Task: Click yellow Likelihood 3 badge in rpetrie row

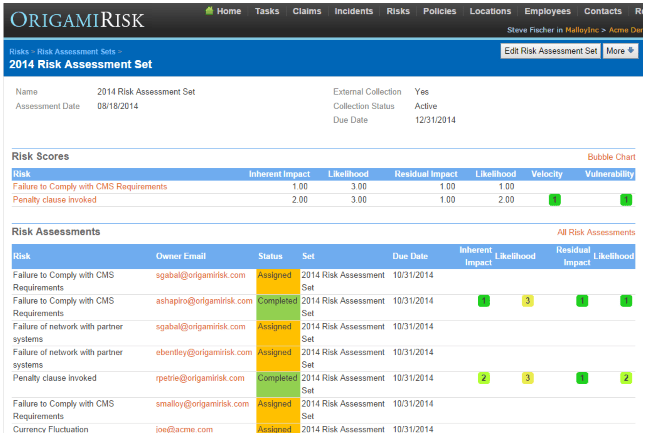Action: click(x=527, y=378)
